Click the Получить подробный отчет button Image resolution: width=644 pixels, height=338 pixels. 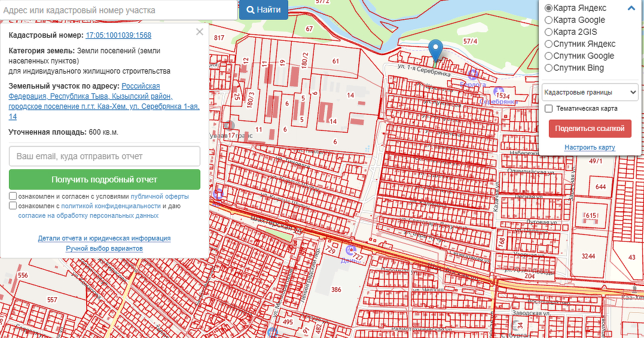[104, 179]
